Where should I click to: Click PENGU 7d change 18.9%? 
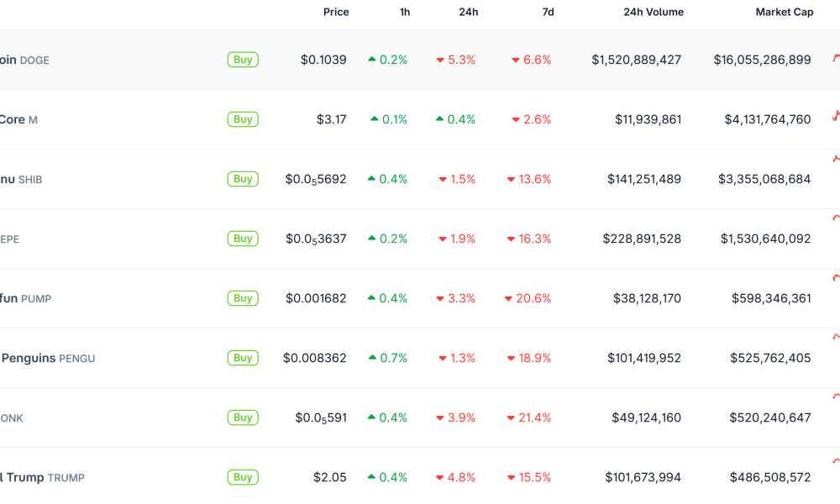pyautogui.click(x=529, y=358)
